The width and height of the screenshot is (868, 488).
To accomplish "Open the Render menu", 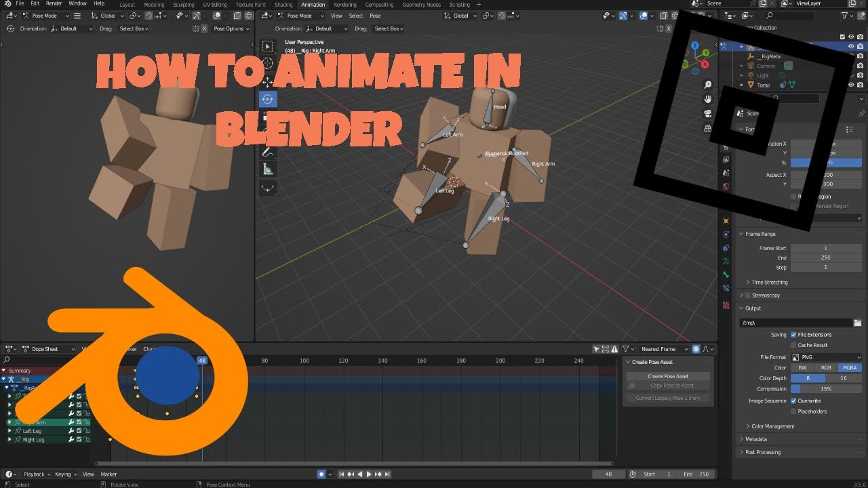I will (x=54, y=4).
